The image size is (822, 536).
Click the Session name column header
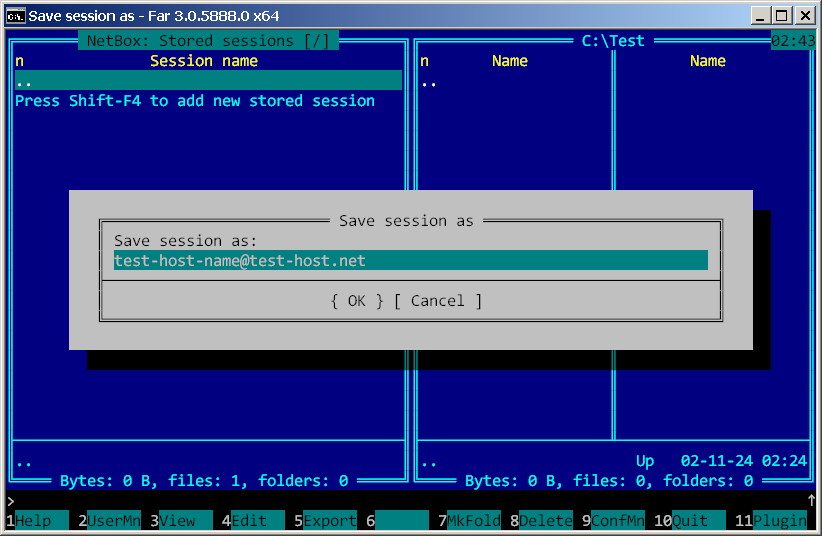pos(204,61)
